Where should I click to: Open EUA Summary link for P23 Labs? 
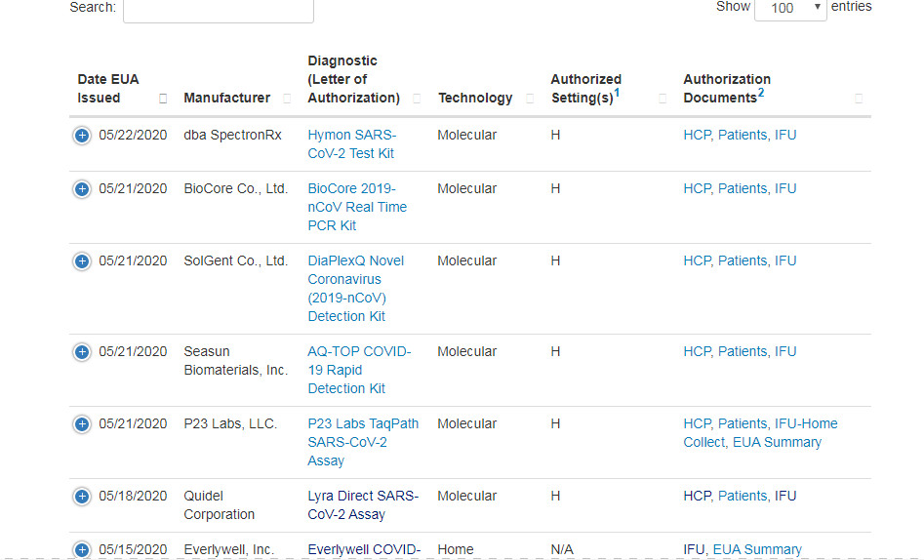pos(777,443)
